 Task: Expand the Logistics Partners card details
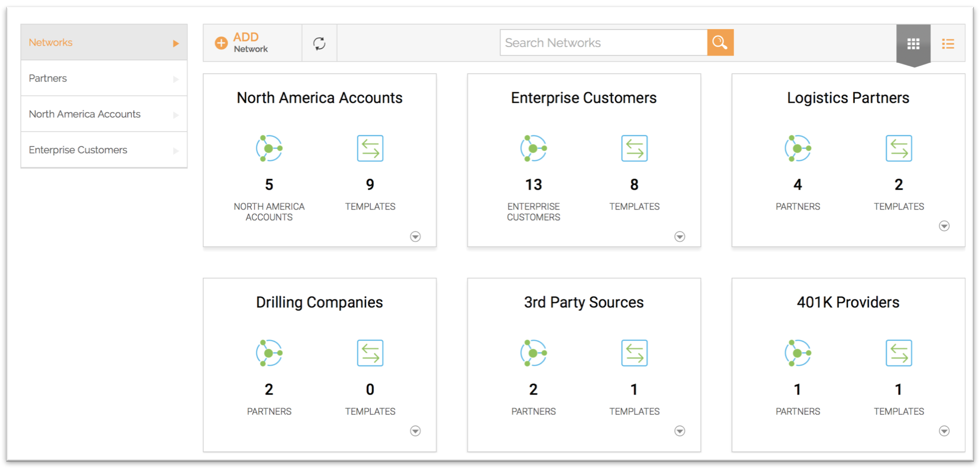pyautogui.click(x=944, y=226)
